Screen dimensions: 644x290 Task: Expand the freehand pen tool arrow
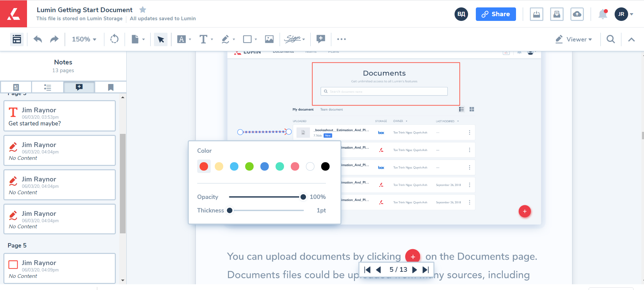tap(234, 39)
